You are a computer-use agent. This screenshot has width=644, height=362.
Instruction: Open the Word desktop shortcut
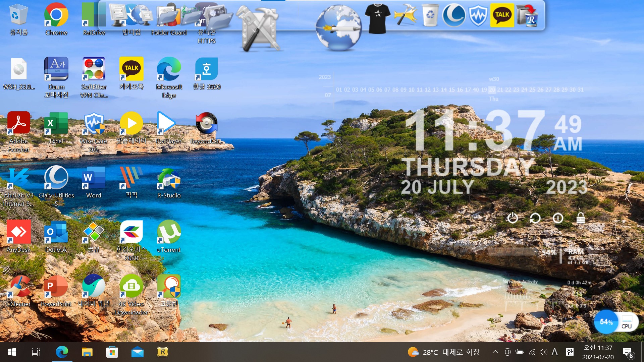(x=94, y=182)
